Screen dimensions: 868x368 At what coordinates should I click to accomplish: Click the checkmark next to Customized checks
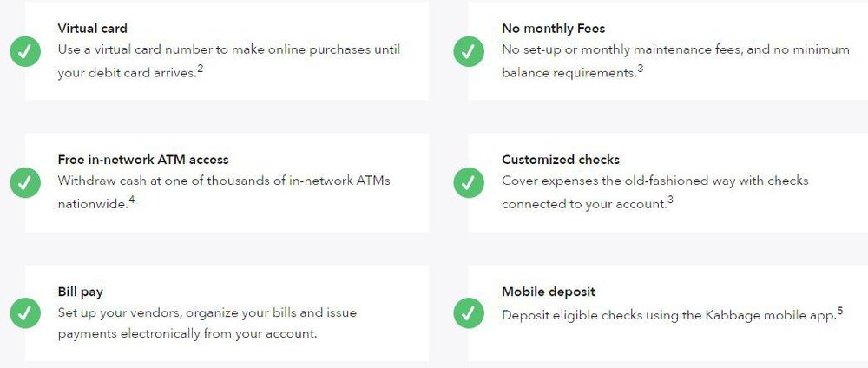(469, 182)
